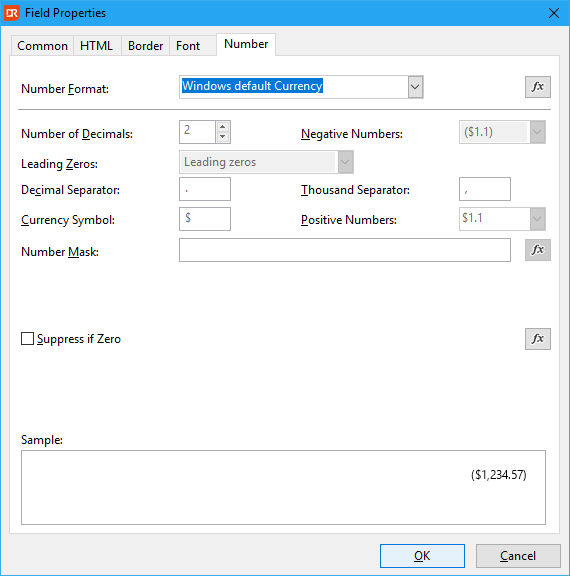The width and height of the screenshot is (570, 576).
Task: Enable the Suppress if Zero checkbox
Action: [28, 339]
